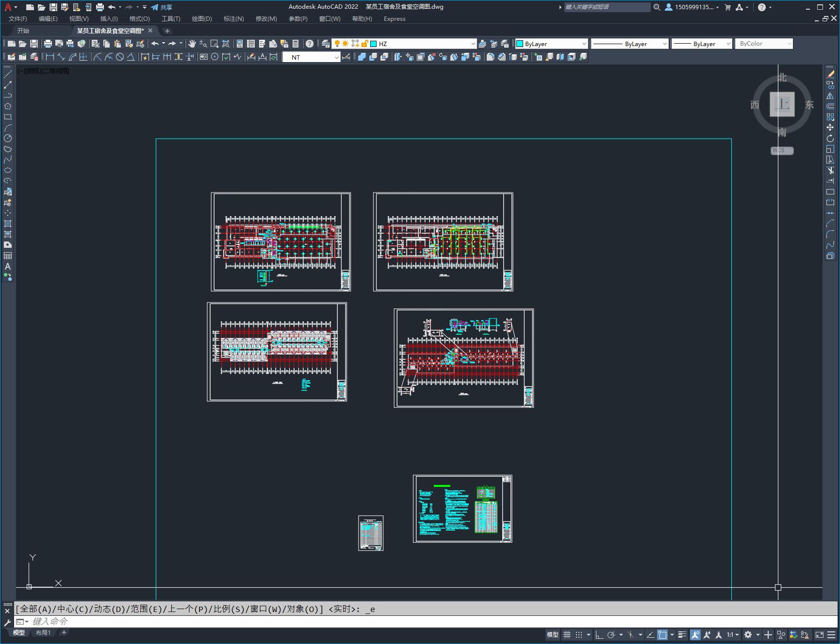This screenshot has height=644, width=840.
Task: Switch to the 布局1 layout tab
Action: [43, 632]
